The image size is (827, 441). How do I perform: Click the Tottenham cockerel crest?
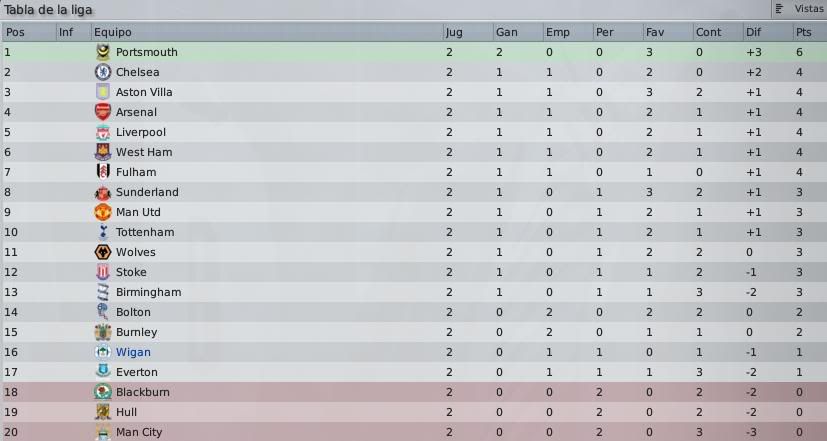pyautogui.click(x=103, y=232)
